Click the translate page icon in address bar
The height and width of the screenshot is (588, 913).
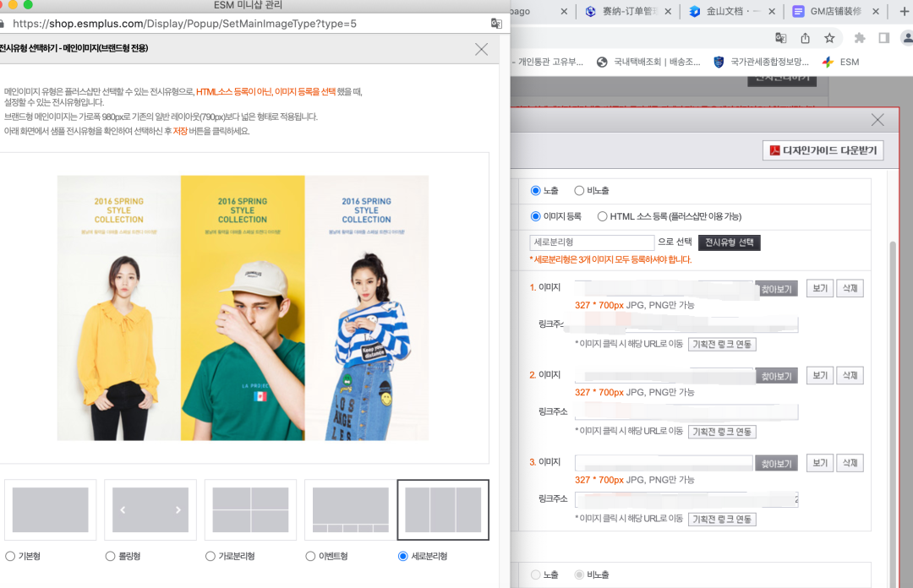(780, 38)
